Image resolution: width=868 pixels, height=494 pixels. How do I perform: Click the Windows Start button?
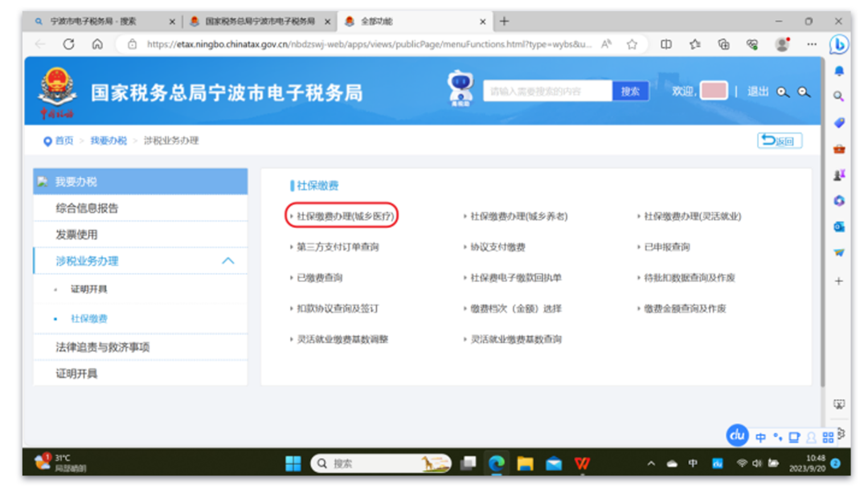click(293, 463)
